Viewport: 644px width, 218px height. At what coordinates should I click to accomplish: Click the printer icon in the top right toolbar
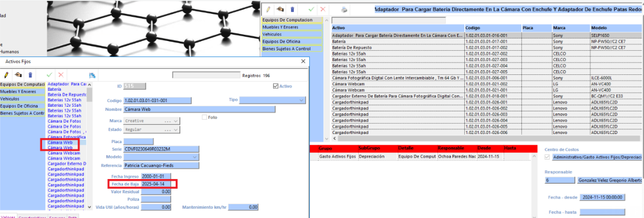[x=345, y=9]
